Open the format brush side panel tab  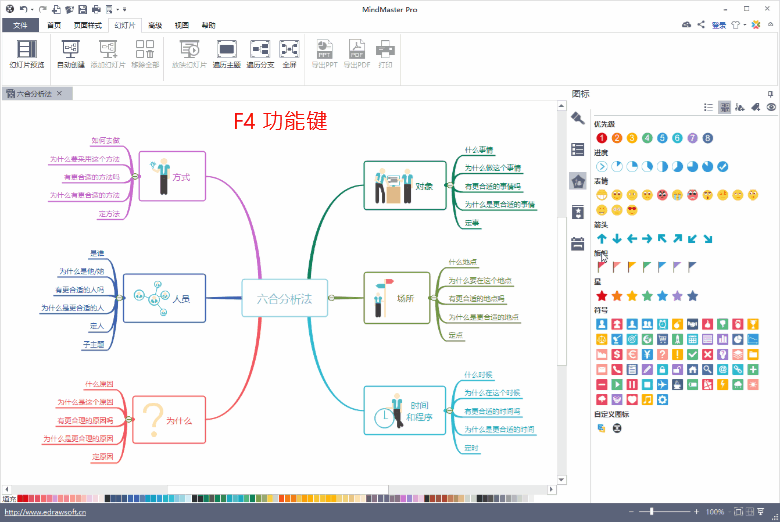tap(577, 118)
